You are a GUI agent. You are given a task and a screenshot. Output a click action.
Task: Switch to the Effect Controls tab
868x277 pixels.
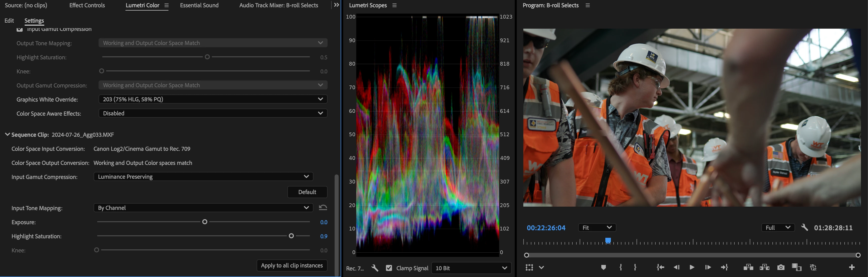[x=87, y=5]
